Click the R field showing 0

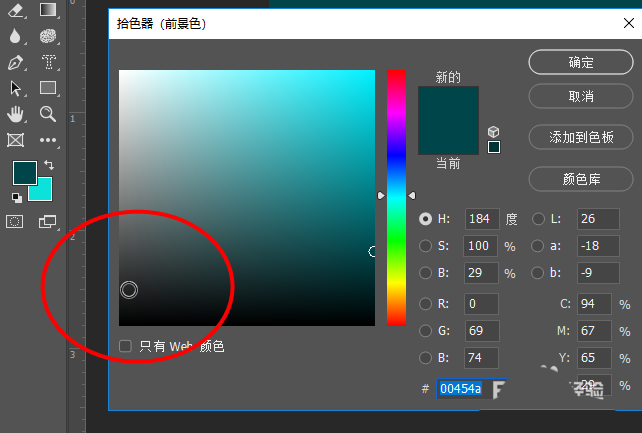[481, 304]
